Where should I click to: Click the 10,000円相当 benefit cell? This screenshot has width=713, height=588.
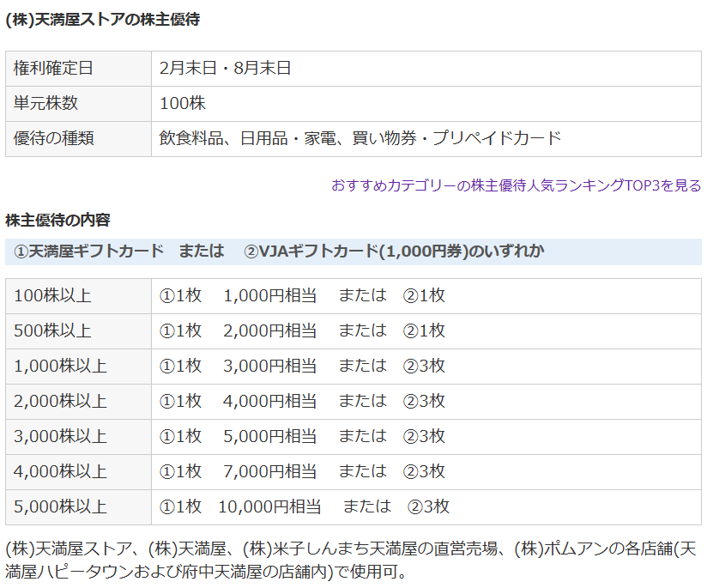[x=426, y=506]
